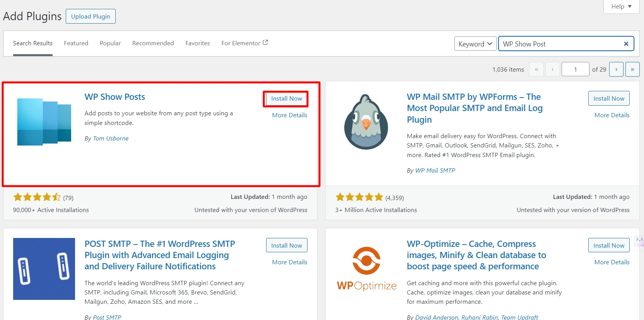Viewport: 644px width, 320px height.
Task: Open the Recommended tab
Action: pos(153,43)
